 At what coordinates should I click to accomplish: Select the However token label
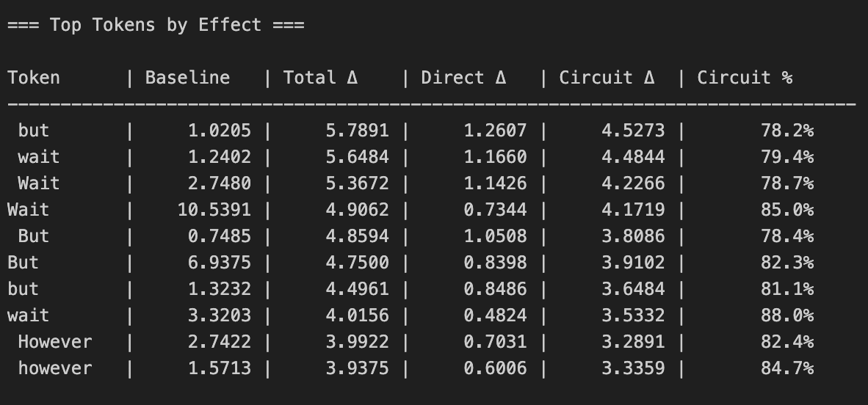(55, 342)
